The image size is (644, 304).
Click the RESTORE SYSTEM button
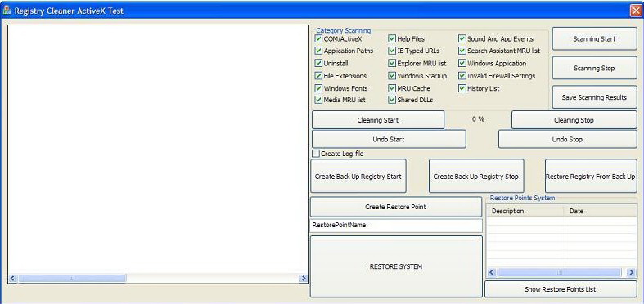tap(395, 266)
